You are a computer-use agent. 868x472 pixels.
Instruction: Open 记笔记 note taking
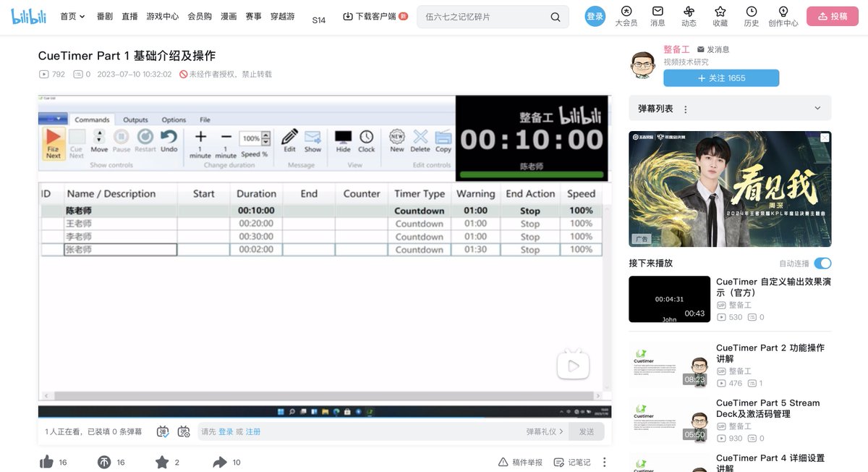point(572,462)
